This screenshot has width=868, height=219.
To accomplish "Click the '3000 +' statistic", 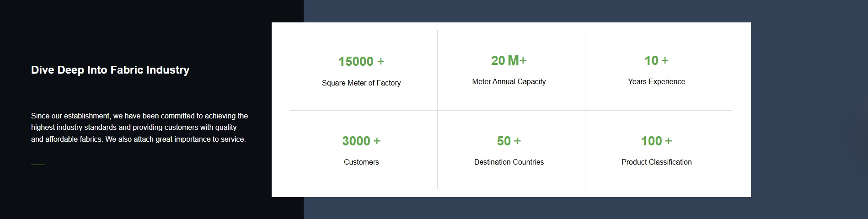I will 361,141.
